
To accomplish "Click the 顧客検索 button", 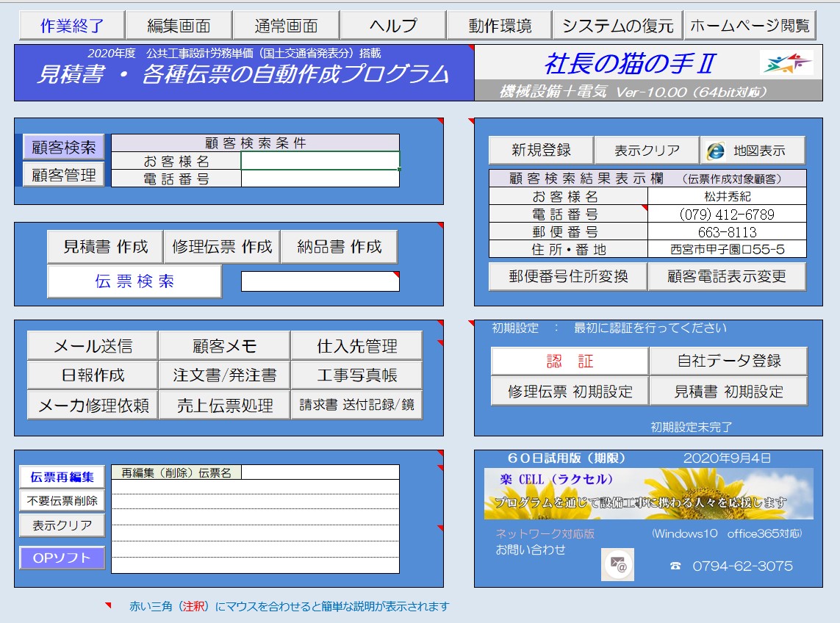I will 64,147.
